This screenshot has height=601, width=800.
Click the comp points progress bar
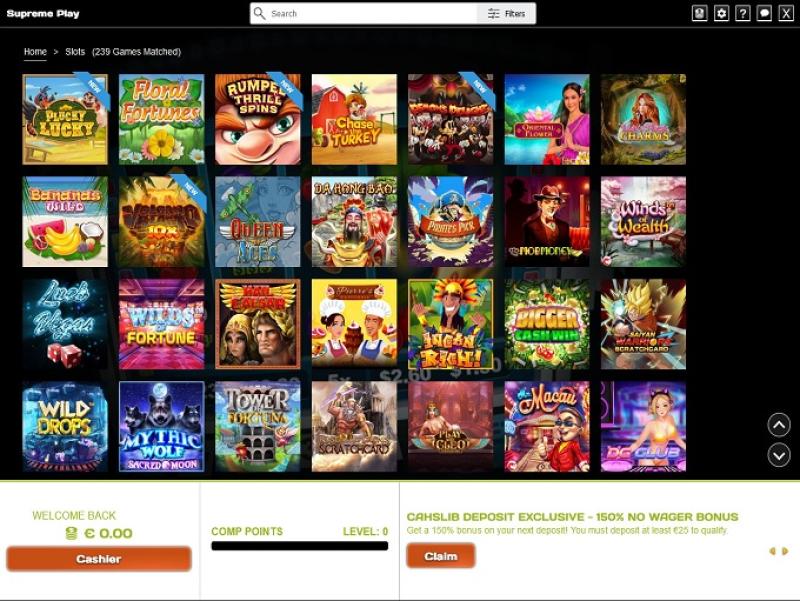(299, 546)
